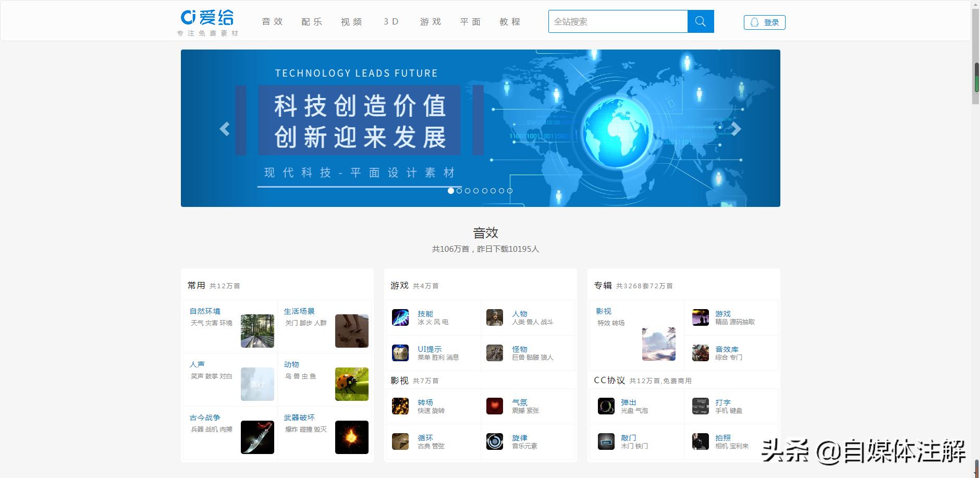980x478 pixels.
Task: Select the 转场 transition icon
Action: pos(400,407)
